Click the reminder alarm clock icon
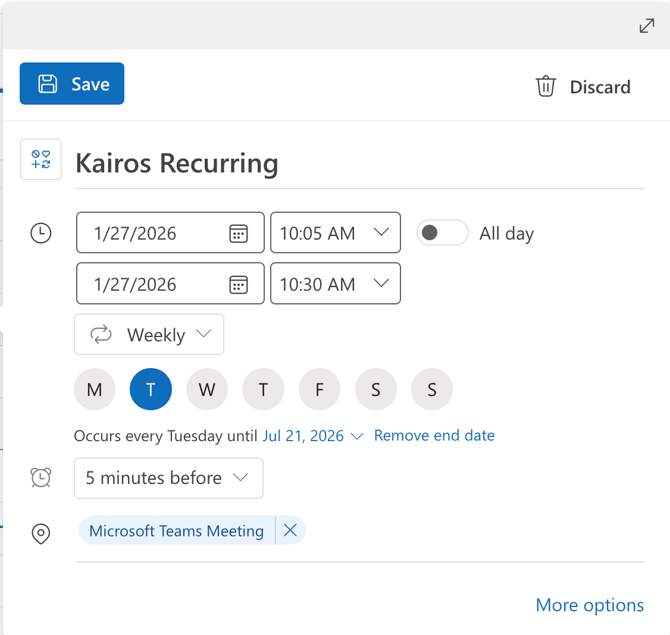The height and width of the screenshot is (635, 670). coord(41,478)
